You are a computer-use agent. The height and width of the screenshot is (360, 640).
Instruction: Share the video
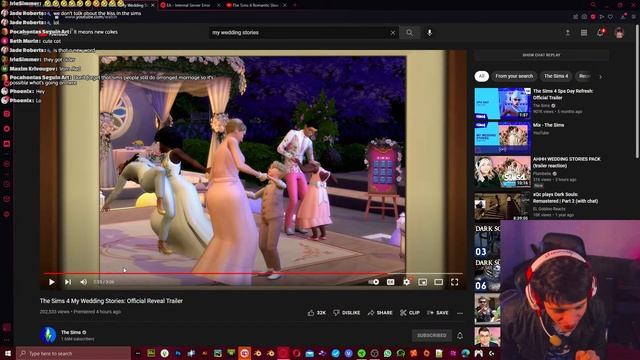[380, 313]
